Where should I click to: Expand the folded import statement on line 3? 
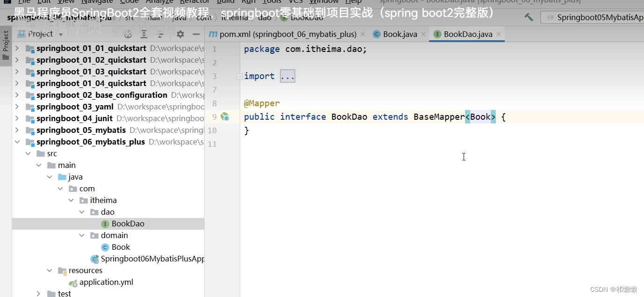287,75
